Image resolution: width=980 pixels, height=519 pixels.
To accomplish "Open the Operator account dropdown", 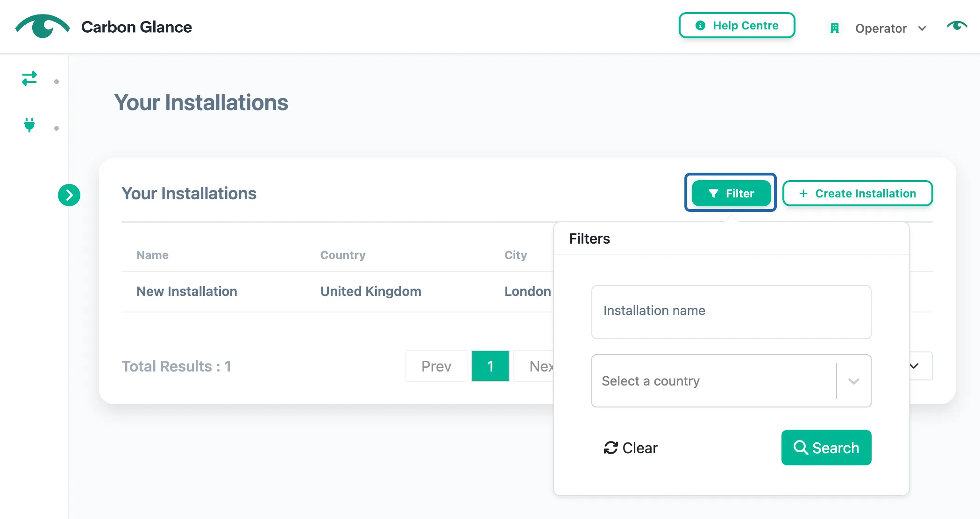I will tap(890, 28).
